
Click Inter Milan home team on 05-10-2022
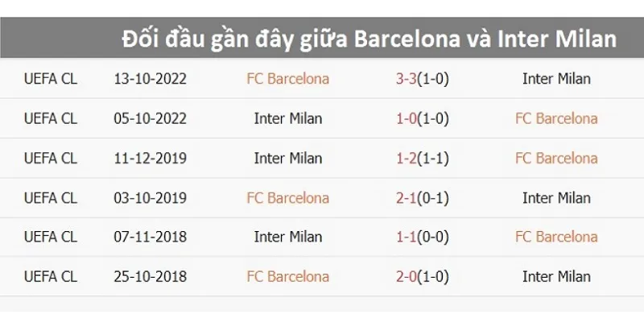(x=287, y=118)
